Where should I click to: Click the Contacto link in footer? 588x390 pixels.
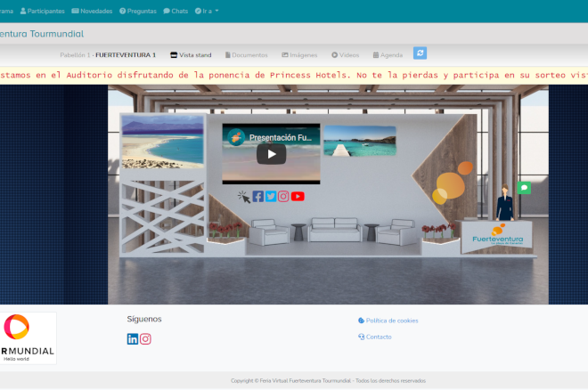pos(378,337)
